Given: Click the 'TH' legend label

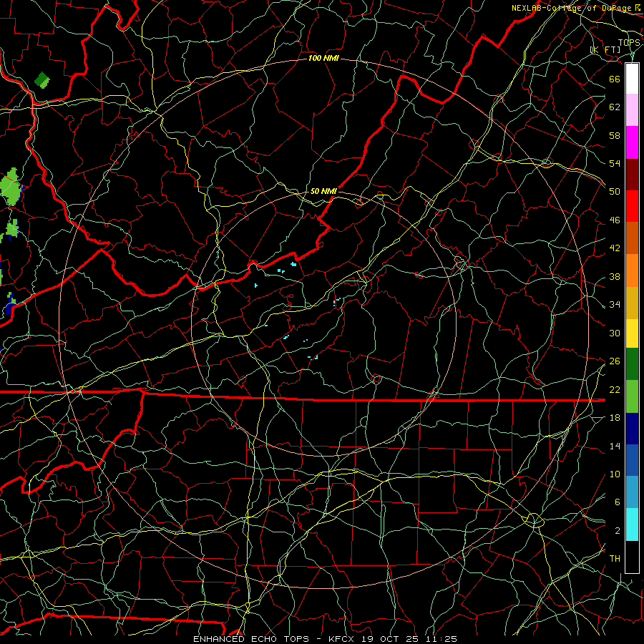Looking at the screenshot, I should coord(615,559).
